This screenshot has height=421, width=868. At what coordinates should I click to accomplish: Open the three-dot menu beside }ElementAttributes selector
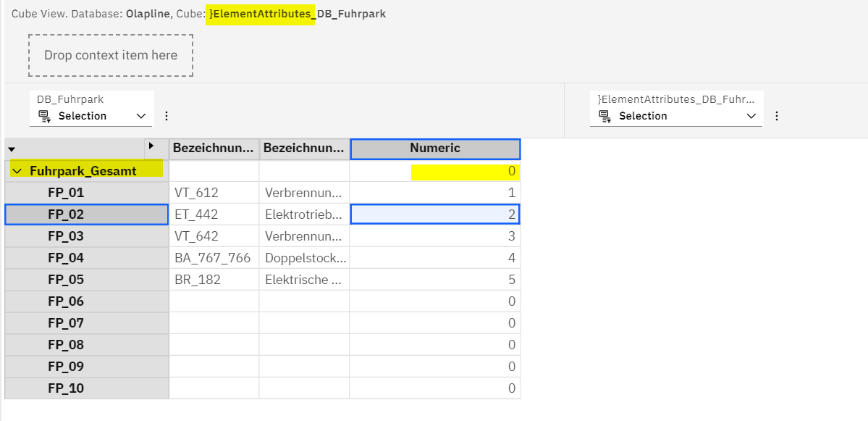click(x=777, y=116)
